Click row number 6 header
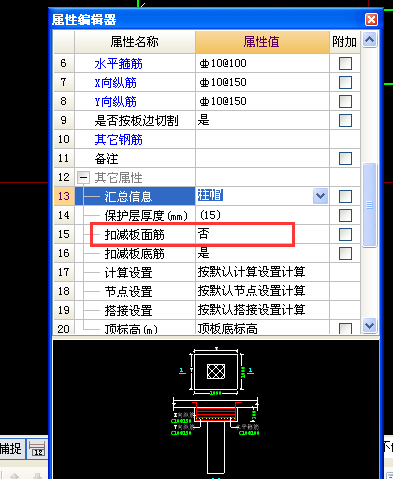Screen dimensions: 393x479 (x=64, y=63)
